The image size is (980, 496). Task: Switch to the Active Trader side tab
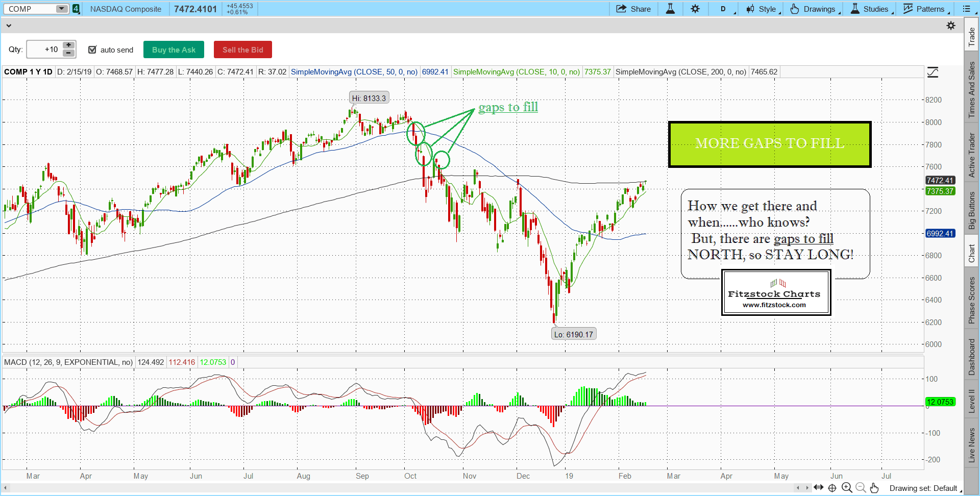coord(972,155)
